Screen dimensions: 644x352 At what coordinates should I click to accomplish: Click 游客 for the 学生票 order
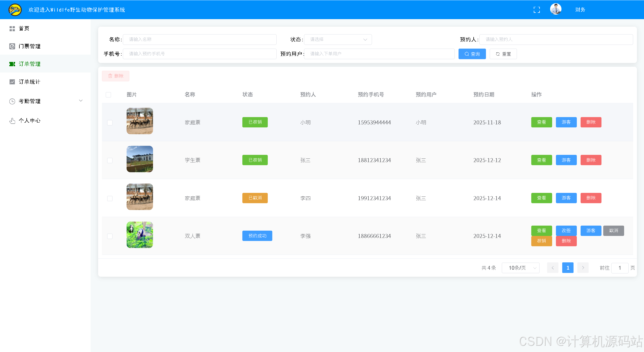coord(566,160)
